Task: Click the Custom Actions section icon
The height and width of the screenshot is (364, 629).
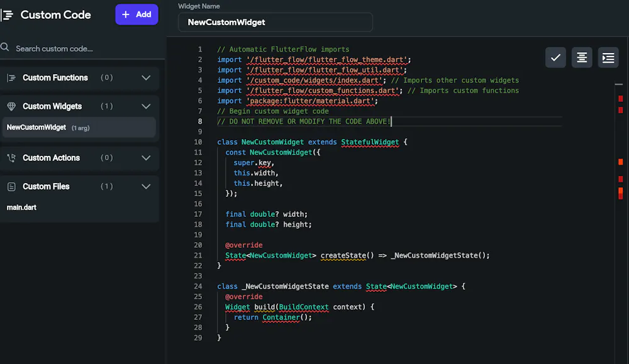Action: click(11, 158)
